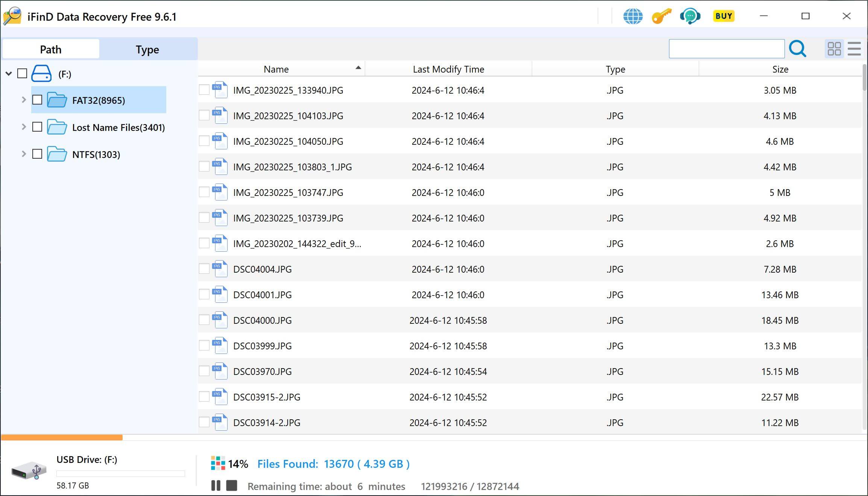Switch to the Path tab

51,49
